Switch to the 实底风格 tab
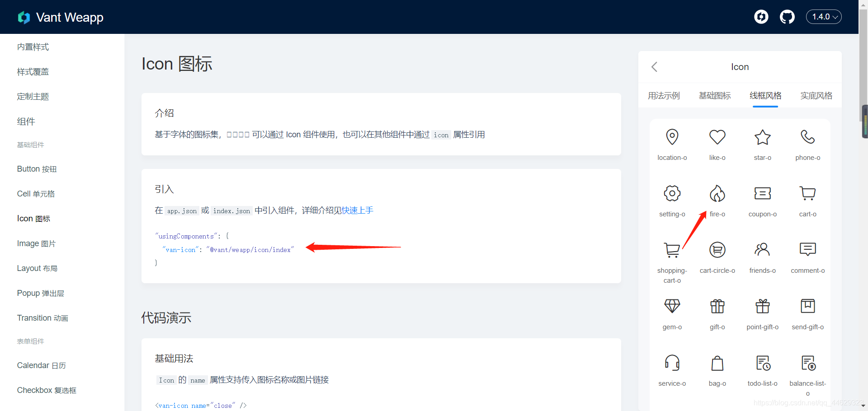This screenshot has height=411, width=868. point(816,95)
